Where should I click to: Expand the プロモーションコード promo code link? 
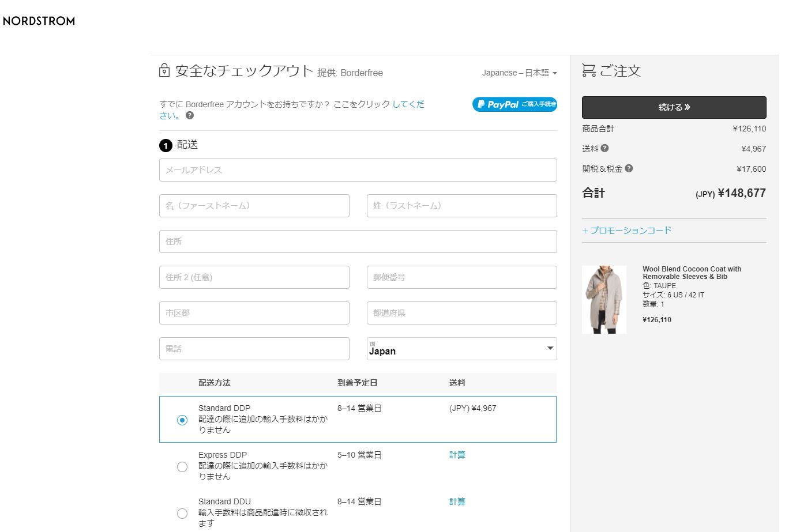[x=627, y=230]
